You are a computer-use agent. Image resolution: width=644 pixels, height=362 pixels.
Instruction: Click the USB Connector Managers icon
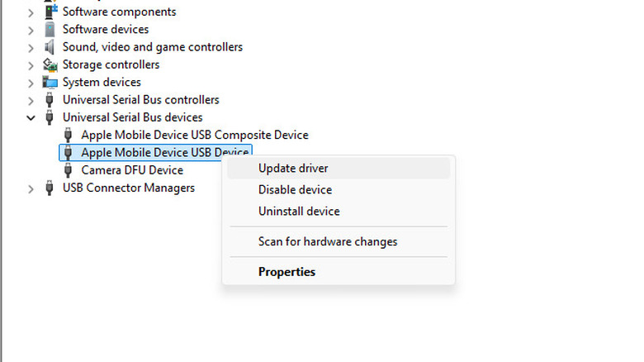pyautogui.click(x=50, y=188)
